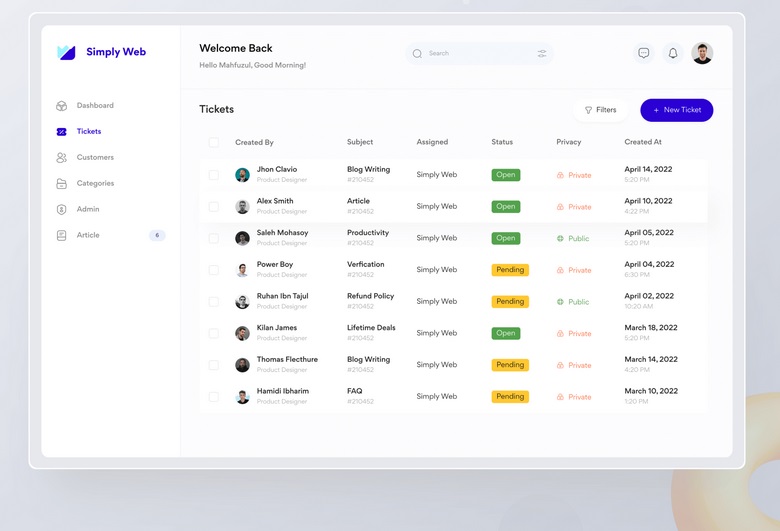Toggle the select-all checkbox in table header
Image resolution: width=780 pixels, height=531 pixels.
point(214,143)
